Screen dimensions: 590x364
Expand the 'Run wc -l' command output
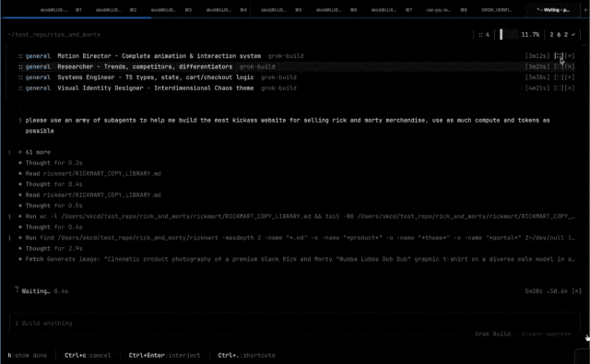point(300,217)
